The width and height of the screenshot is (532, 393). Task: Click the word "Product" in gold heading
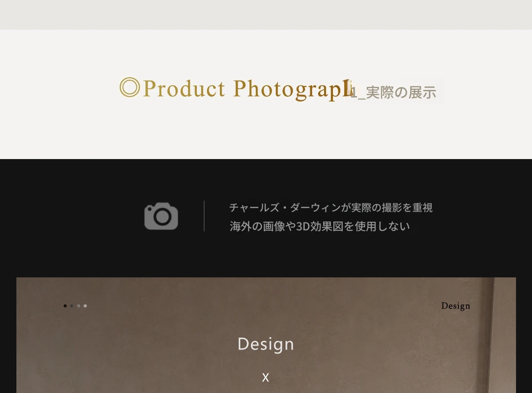click(x=184, y=89)
